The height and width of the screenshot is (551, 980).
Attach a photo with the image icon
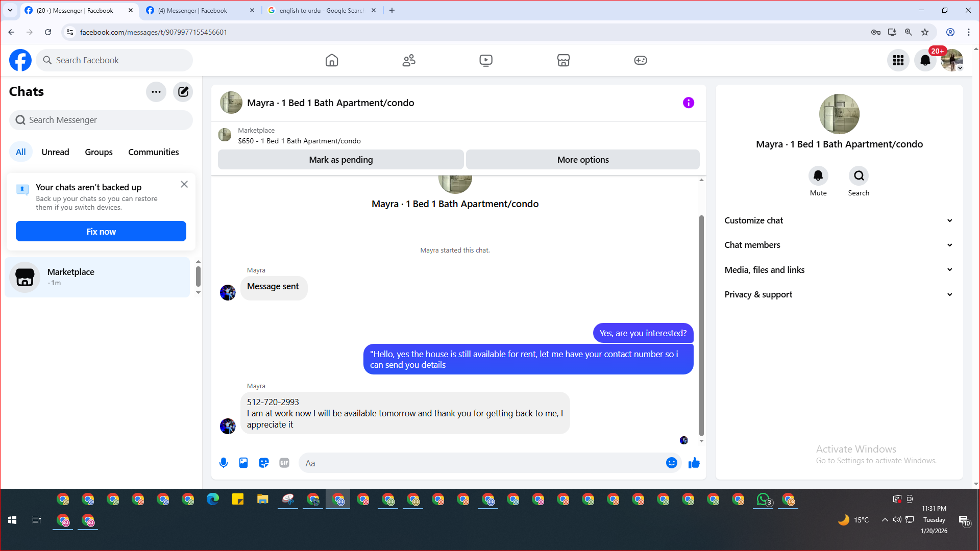pyautogui.click(x=243, y=463)
